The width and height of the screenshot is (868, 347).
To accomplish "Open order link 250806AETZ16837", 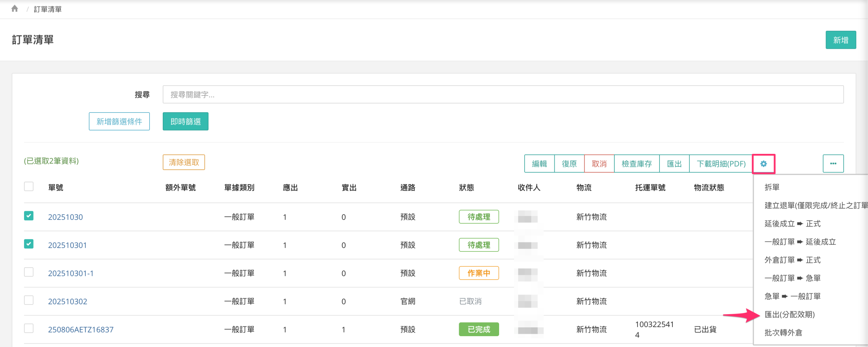I will pyautogui.click(x=81, y=329).
